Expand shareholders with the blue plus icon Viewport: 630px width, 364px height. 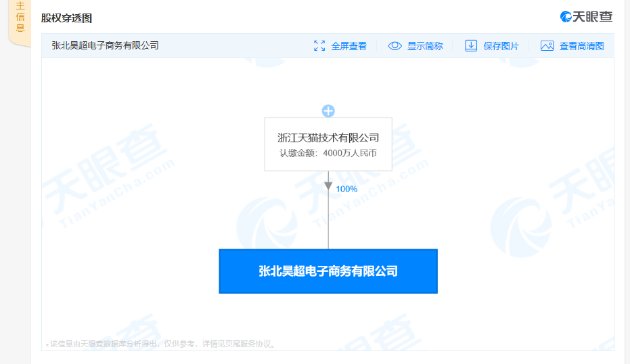coord(328,111)
